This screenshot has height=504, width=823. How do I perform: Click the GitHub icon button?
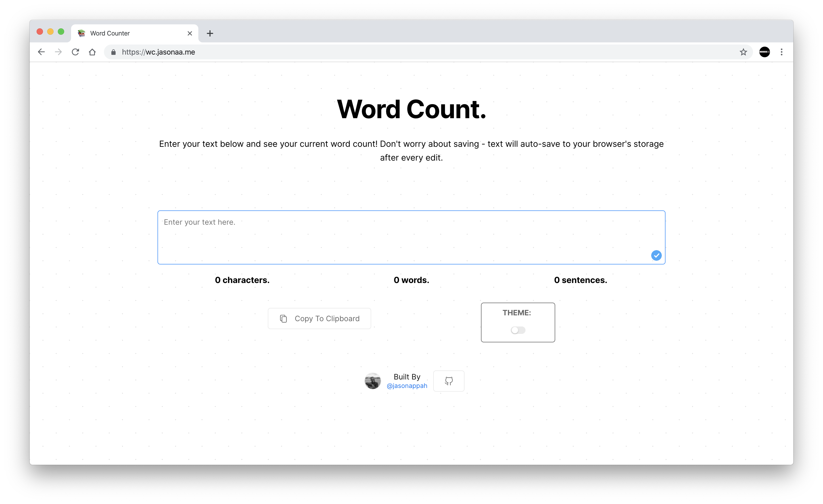click(449, 381)
